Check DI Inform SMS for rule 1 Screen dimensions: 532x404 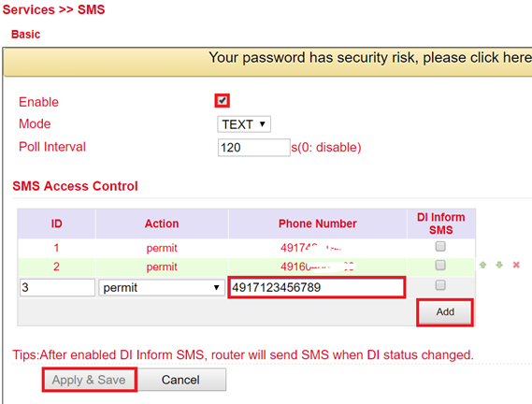(440, 246)
